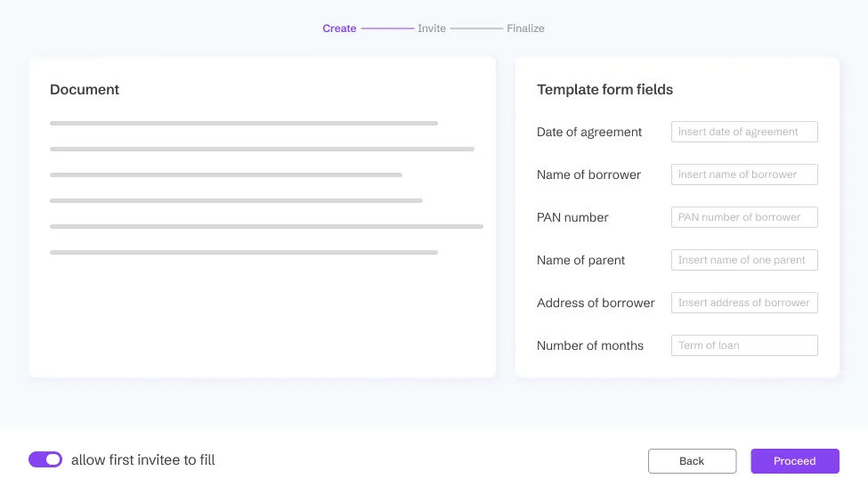Focus the Number of months input field

(x=744, y=345)
